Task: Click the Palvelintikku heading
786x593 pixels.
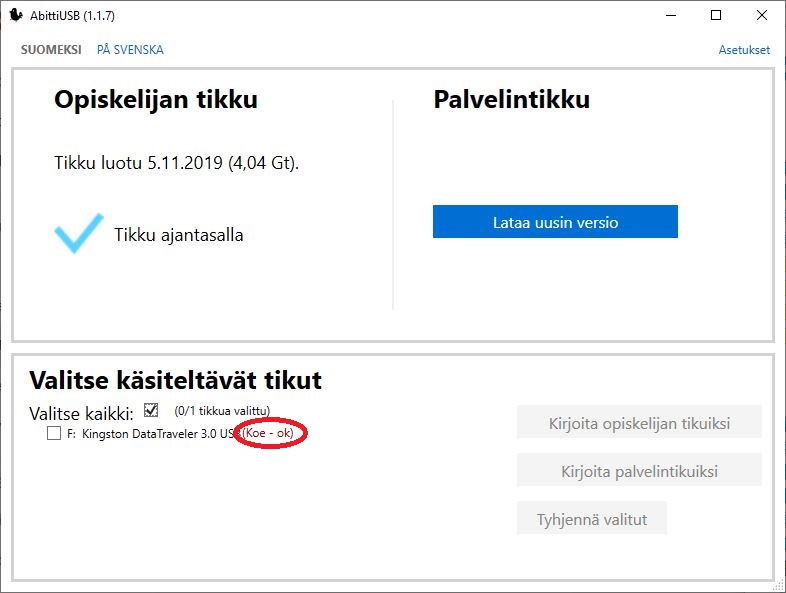Action: (x=511, y=100)
